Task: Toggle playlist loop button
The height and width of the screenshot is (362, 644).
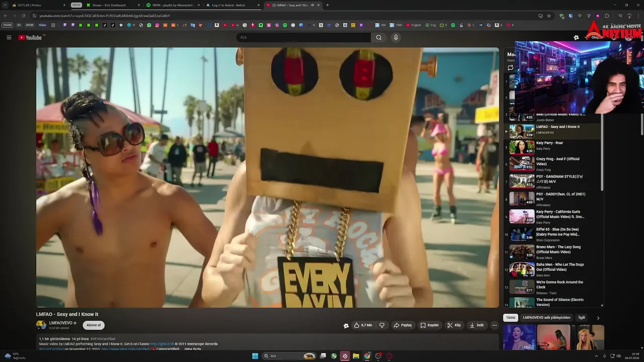Action: (x=510, y=67)
